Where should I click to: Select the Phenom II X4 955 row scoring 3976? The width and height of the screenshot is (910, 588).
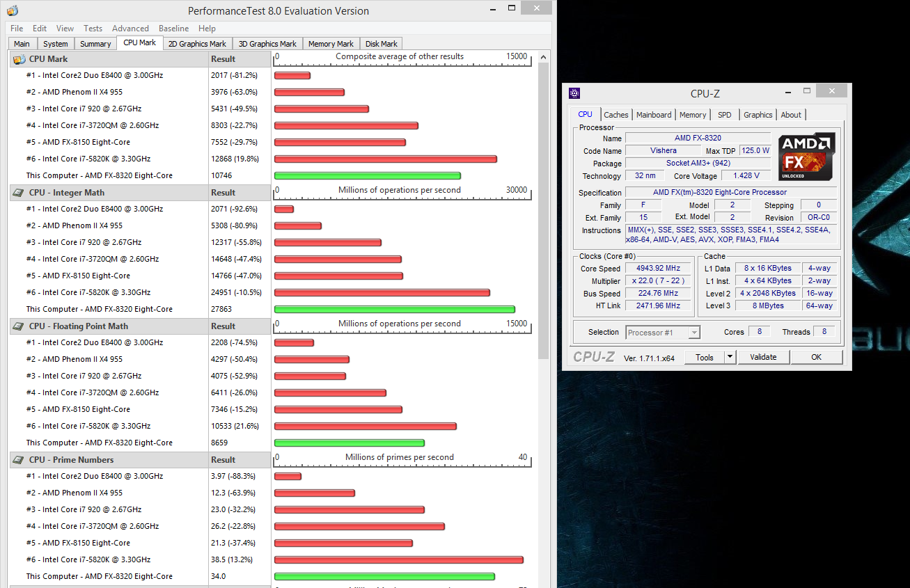coord(139,92)
